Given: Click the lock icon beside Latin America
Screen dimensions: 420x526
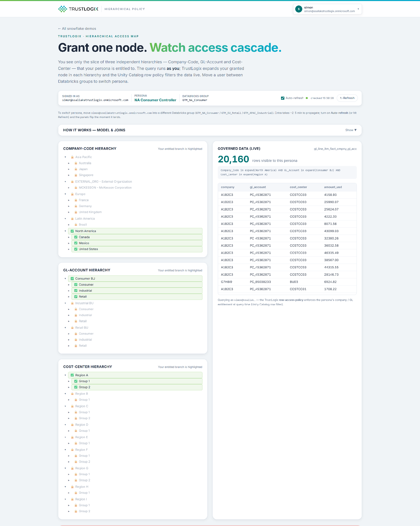Looking at the screenshot, I should (x=72, y=219).
